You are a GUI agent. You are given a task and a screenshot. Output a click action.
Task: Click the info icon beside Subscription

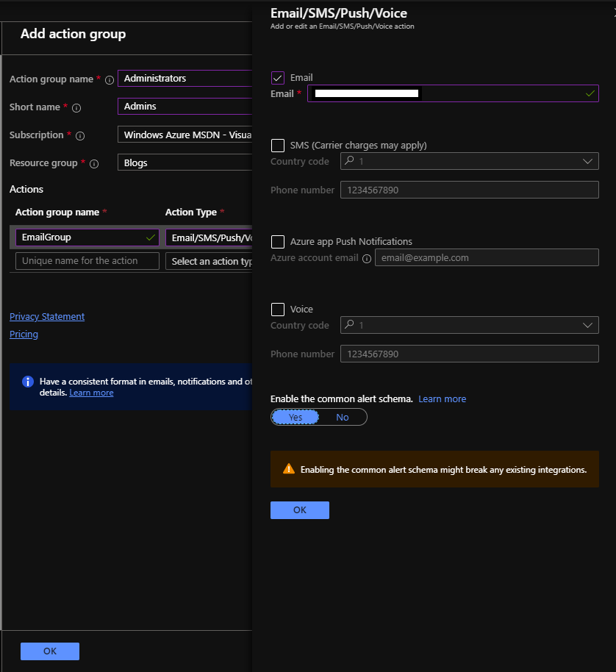pos(80,136)
